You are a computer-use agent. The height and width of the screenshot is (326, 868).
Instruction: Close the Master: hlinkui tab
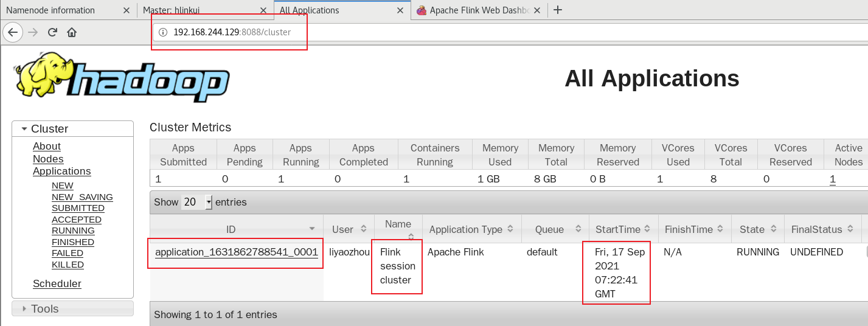pos(263,10)
